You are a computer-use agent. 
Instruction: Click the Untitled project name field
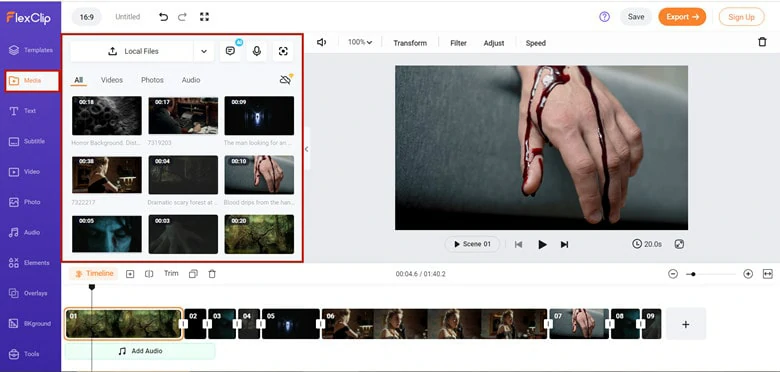[x=127, y=17]
